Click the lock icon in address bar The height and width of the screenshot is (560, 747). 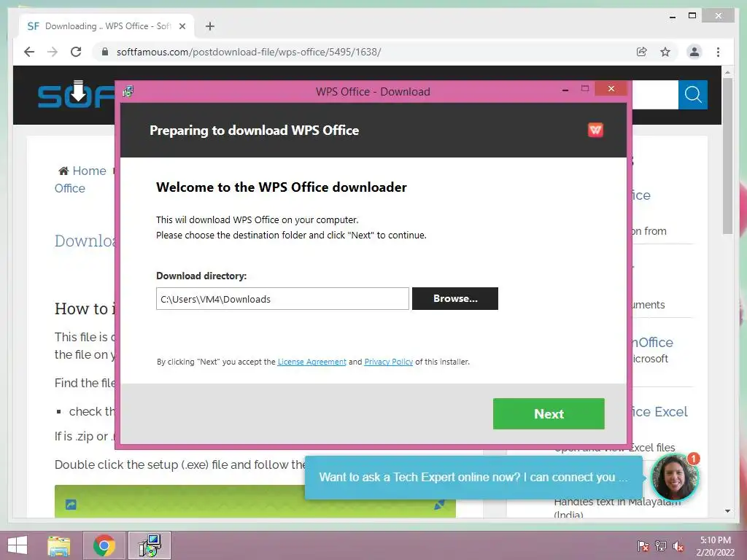click(105, 52)
